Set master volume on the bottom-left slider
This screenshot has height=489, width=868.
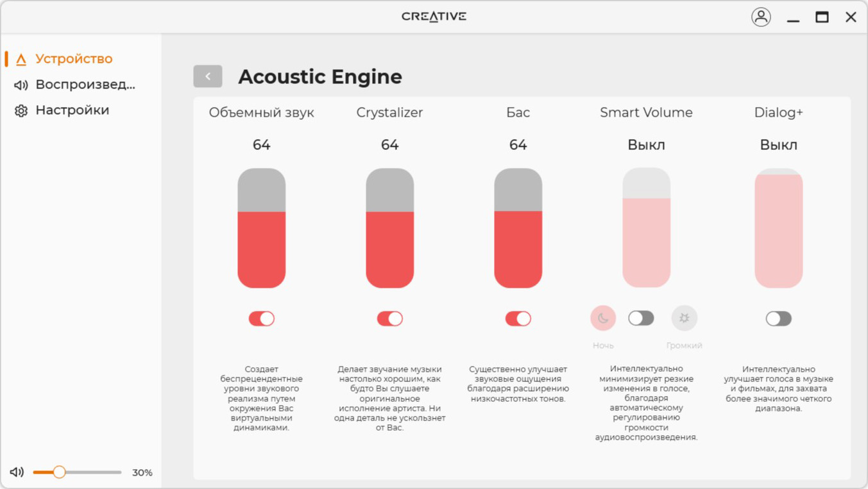coord(77,472)
